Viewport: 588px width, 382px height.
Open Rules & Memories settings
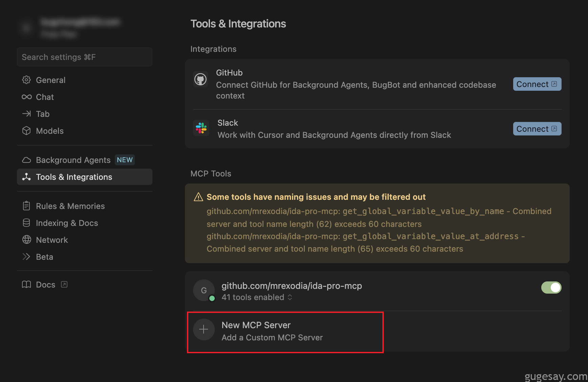tap(85, 206)
